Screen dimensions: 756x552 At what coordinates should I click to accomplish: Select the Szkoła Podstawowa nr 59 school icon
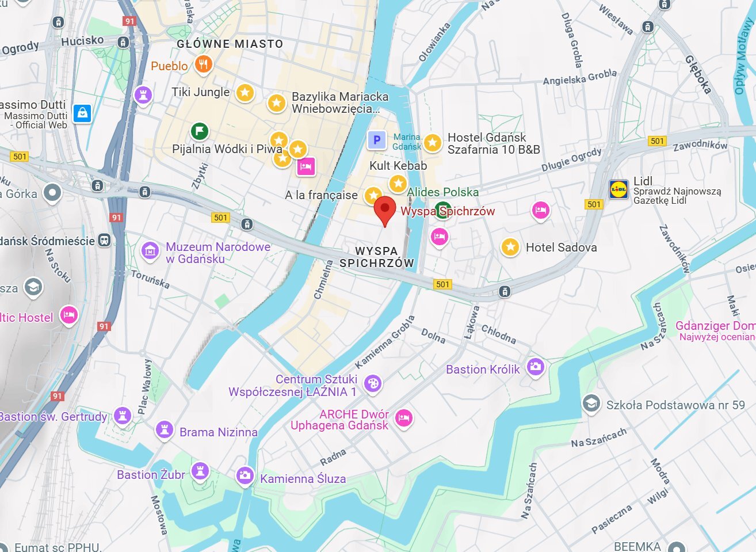(591, 403)
